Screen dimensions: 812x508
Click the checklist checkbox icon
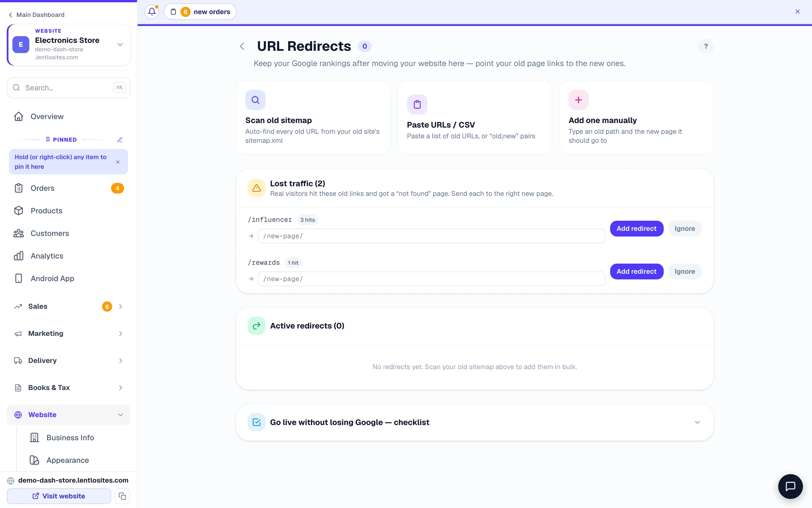(256, 422)
